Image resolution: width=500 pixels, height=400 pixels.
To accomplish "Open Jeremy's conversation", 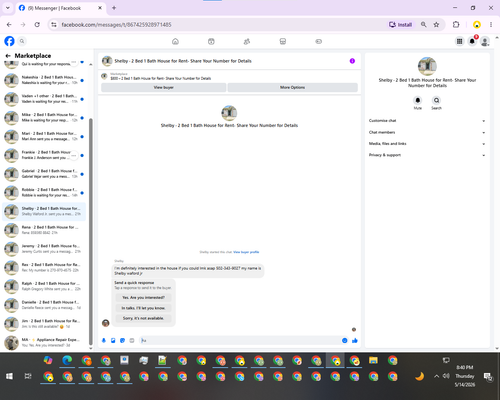I will [x=44, y=249].
